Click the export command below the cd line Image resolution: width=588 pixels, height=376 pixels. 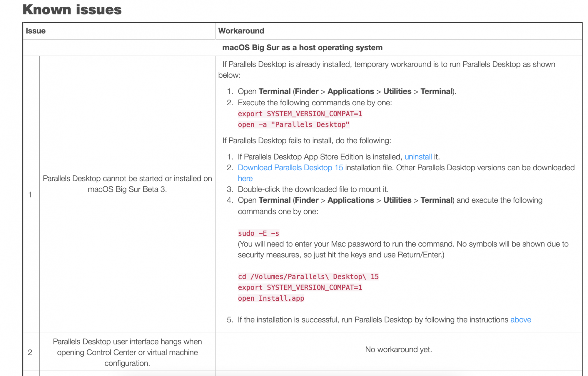(x=300, y=288)
